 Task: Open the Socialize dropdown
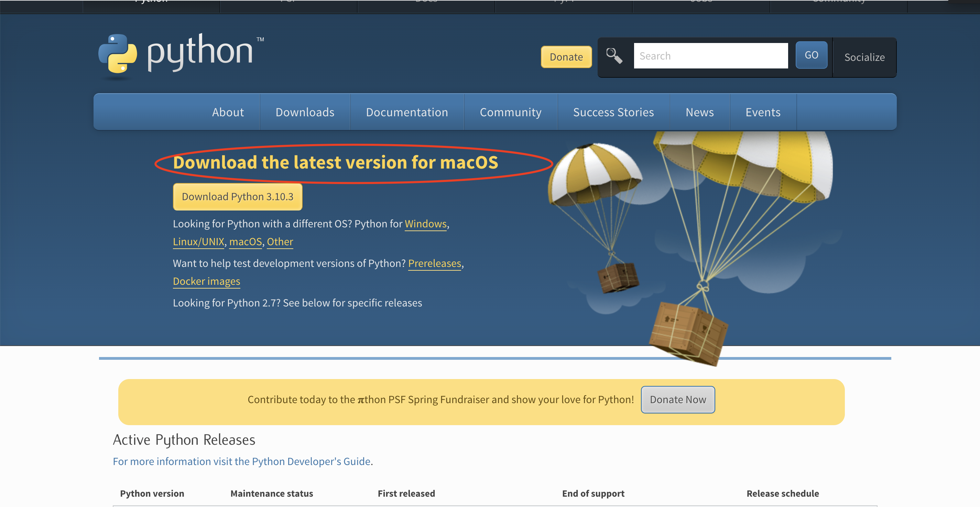point(864,57)
